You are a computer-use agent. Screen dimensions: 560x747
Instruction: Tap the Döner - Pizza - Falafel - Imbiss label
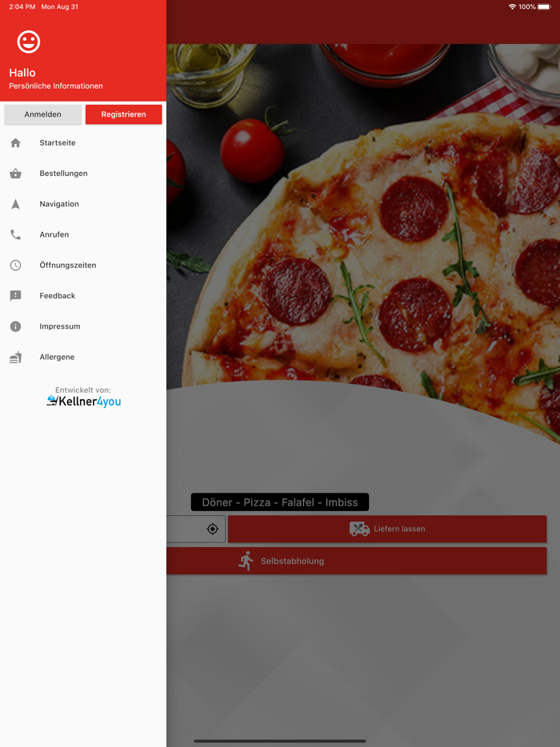click(x=280, y=502)
